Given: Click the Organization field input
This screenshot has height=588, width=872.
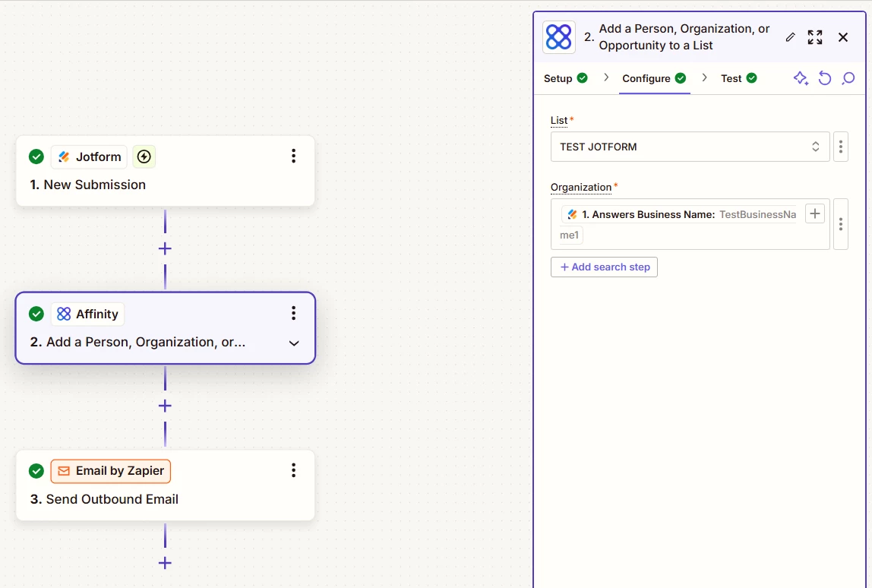Looking at the screenshot, I should (x=690, y=224).
